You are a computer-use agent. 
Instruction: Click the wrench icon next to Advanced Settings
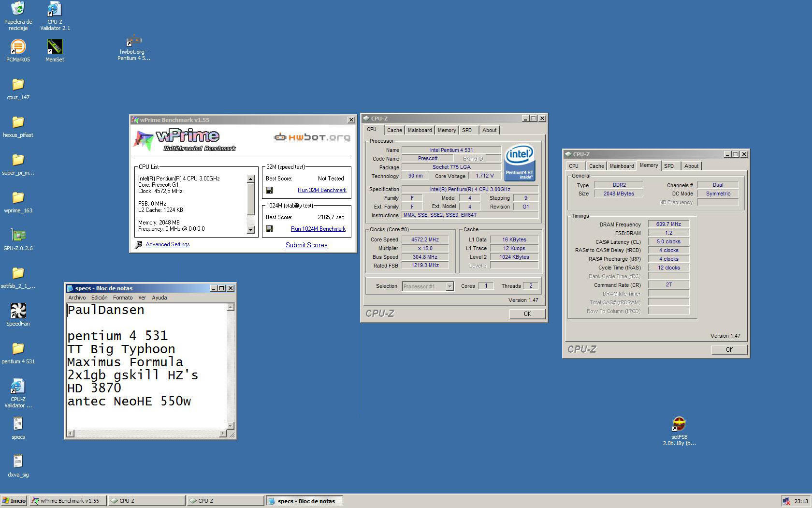(x=138, y=244)
